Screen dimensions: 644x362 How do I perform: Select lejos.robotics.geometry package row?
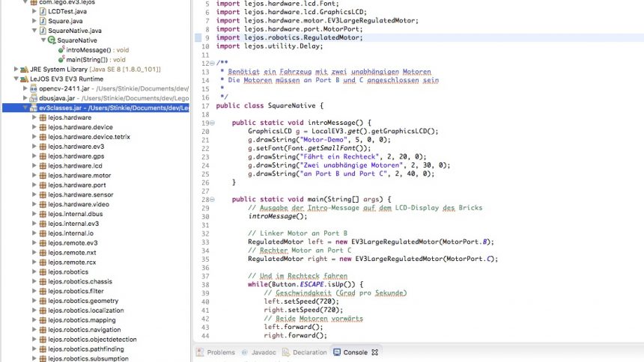[x=83, y=301]
